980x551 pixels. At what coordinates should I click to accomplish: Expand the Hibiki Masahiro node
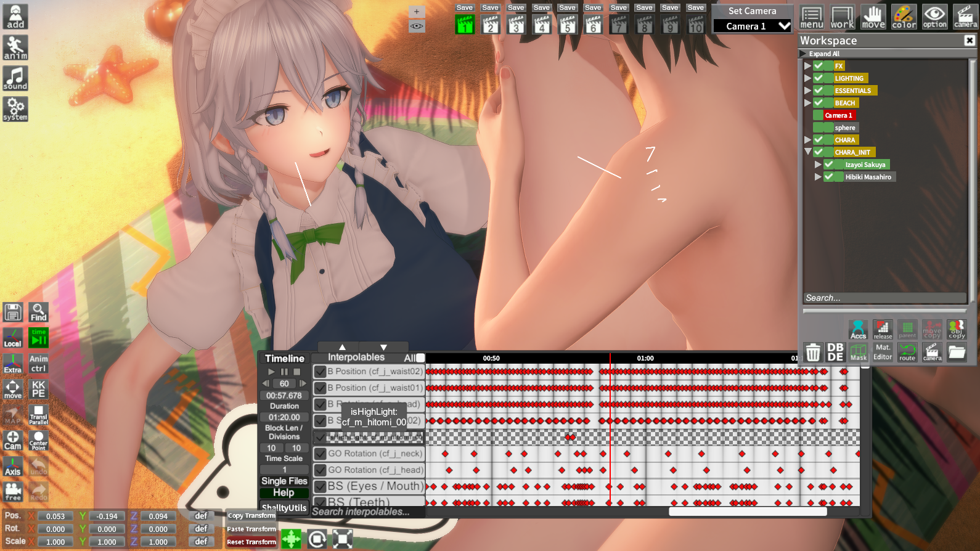[x=818, y=177]
